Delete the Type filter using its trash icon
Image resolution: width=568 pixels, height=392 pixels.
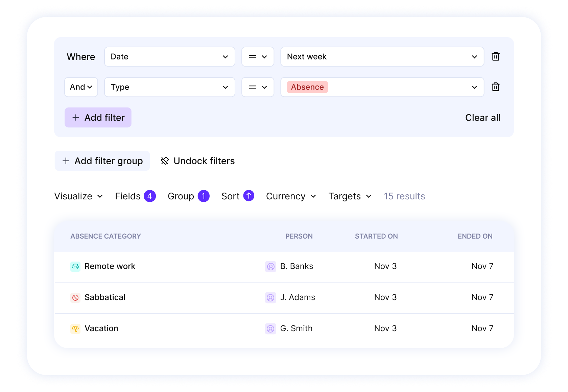tap(496, 87)
